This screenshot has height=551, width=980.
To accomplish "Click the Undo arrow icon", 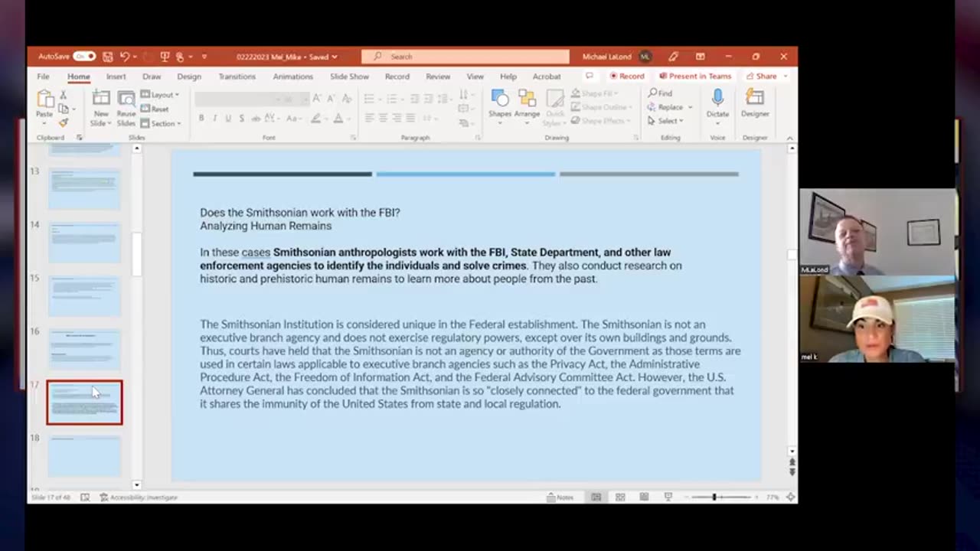I will [125, 57].
